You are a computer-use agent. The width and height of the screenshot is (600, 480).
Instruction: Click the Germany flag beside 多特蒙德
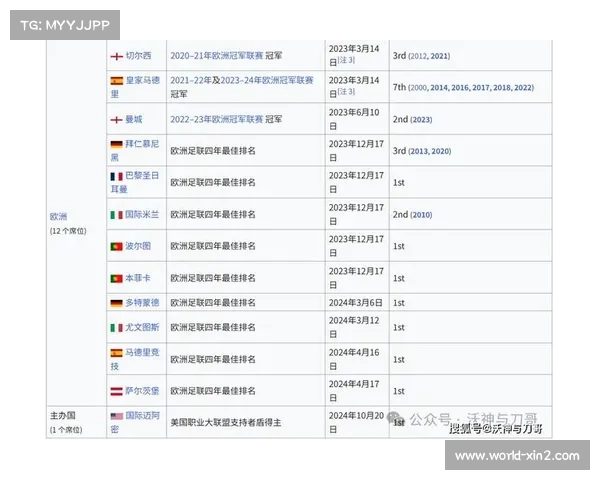pos(116,303)
